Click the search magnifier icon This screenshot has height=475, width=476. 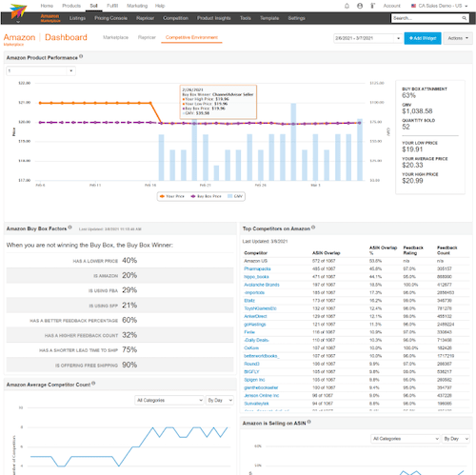tap(465, 18)
